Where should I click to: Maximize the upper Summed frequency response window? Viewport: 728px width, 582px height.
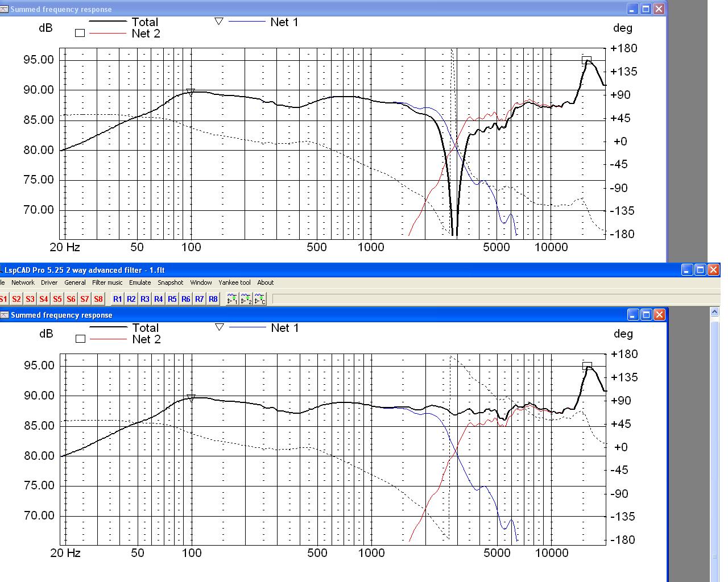point(646,9)
